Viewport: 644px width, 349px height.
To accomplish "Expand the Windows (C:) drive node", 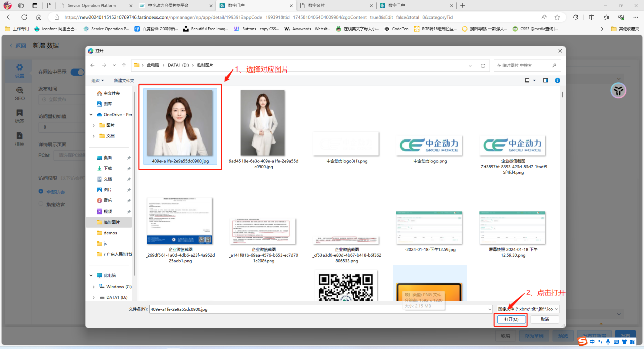I will pos(94,287).
